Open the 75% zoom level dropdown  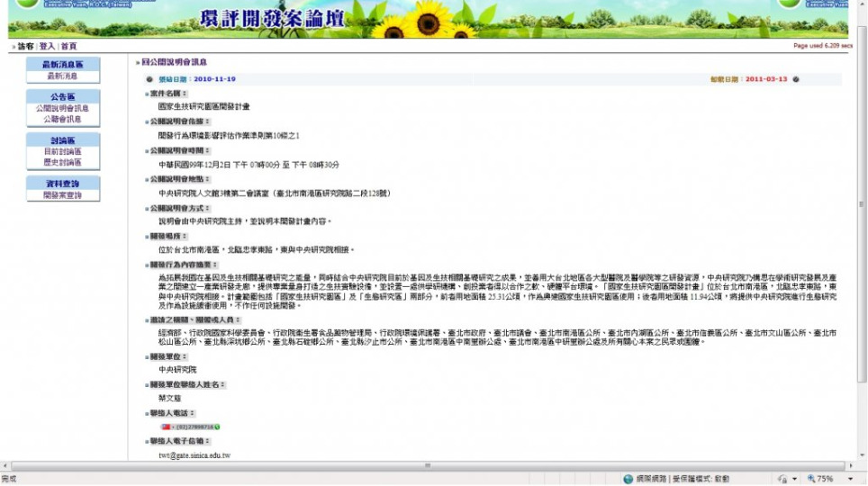[x=851, y=479]
